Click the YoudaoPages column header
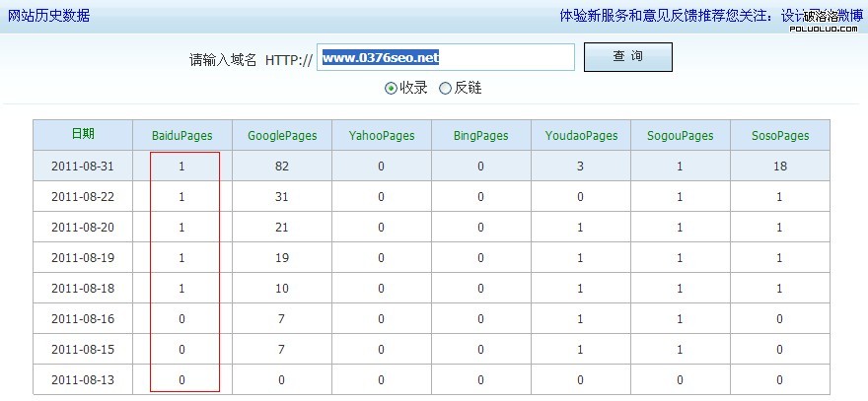 (x=581, y=136)
